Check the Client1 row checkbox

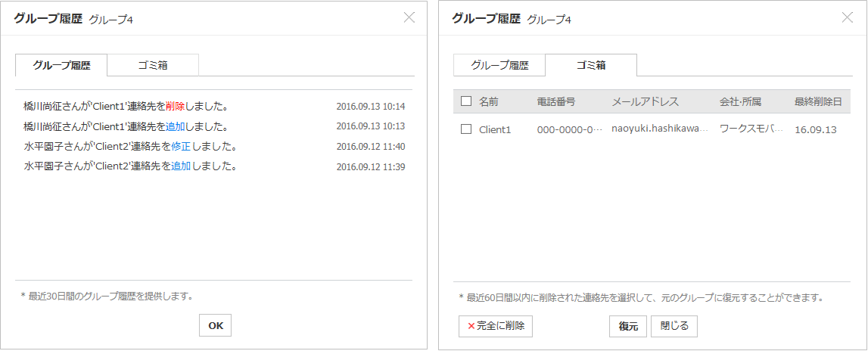coord(466,129)
